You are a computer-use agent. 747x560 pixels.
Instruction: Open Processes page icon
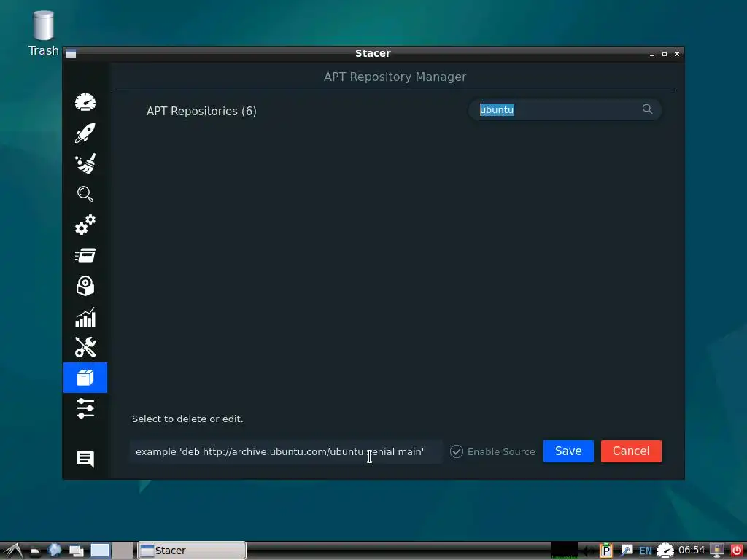pos(85,255)
